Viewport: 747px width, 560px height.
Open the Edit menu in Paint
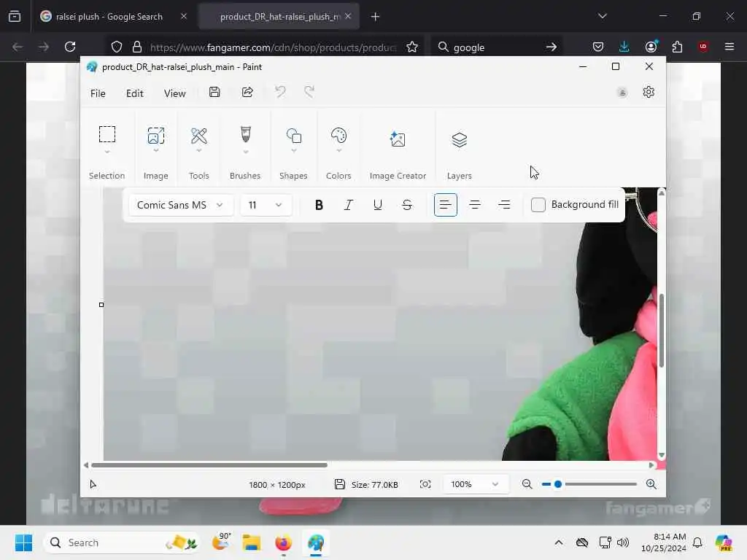tap(135, 93)
